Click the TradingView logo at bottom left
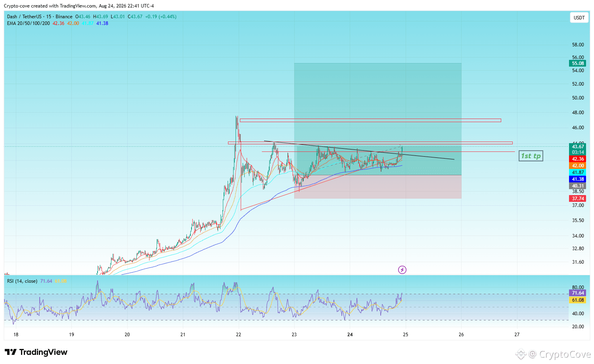 tap(36, 352)
